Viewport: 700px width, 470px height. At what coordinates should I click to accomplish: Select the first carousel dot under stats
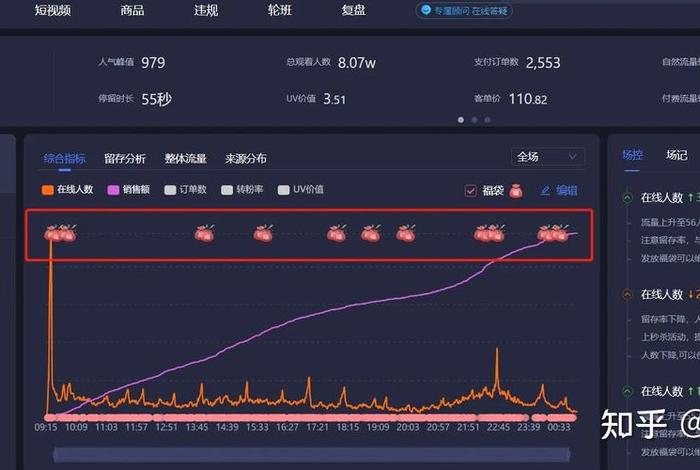click(x=461, y=120)
